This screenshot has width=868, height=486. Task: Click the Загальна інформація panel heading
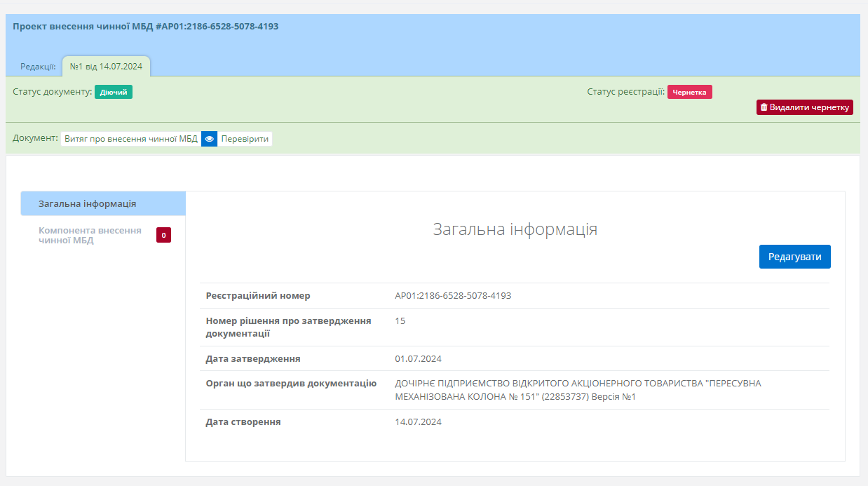[x=515, y=229]
